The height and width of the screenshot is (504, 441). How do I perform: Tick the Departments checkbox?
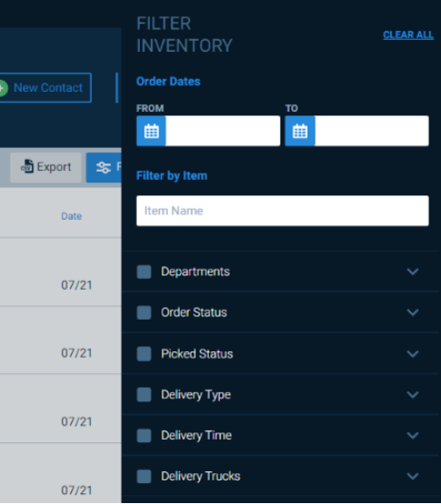click(144, 272)
